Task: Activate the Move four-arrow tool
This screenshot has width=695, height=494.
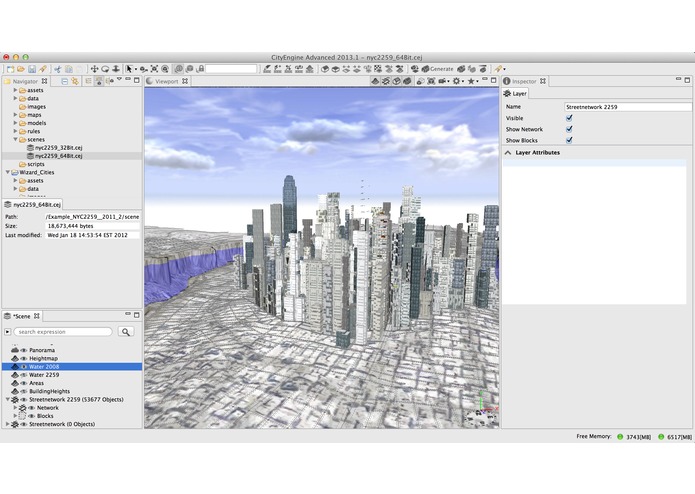Action: coord(94,69)
